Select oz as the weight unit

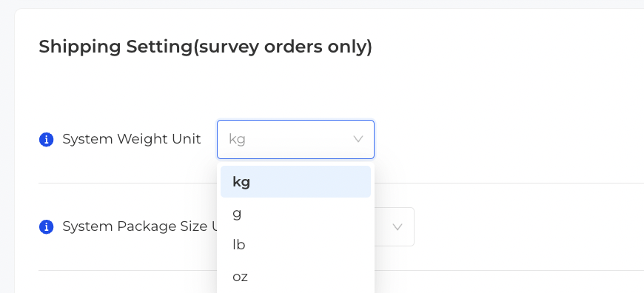pyautogui.click(x=295, y=277)
